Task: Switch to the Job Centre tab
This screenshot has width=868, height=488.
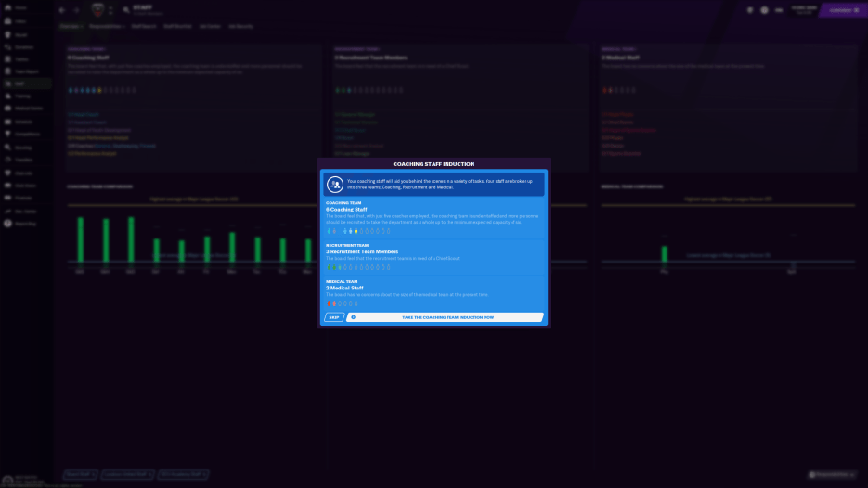Action: 208,26
